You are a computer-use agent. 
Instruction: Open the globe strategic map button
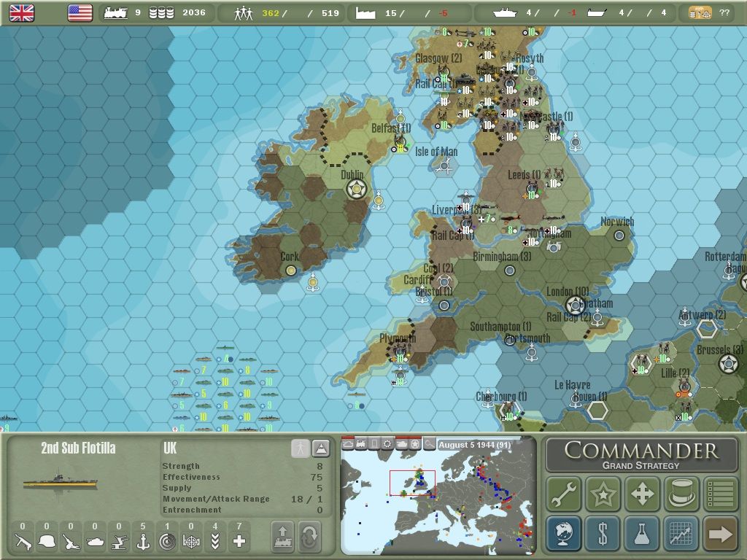[x=564, y=533]
